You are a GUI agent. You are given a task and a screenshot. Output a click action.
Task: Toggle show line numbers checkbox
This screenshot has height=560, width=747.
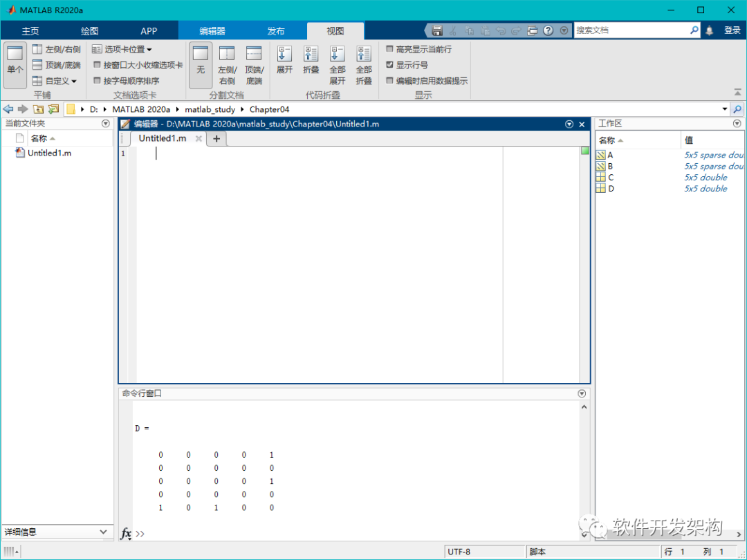[x=389, y=65]
